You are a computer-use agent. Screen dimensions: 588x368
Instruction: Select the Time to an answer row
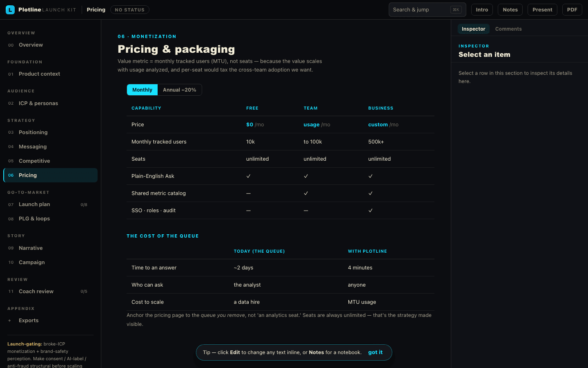click(x=281, y=268)
